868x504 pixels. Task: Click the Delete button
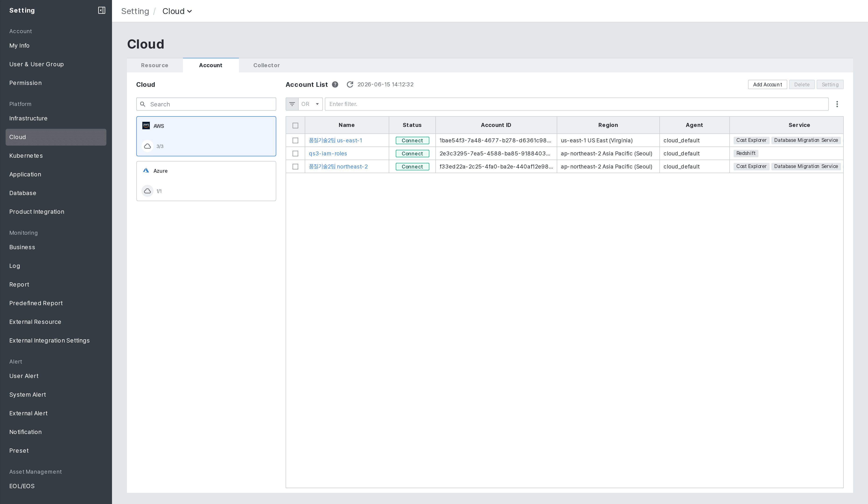coord(802,84)
